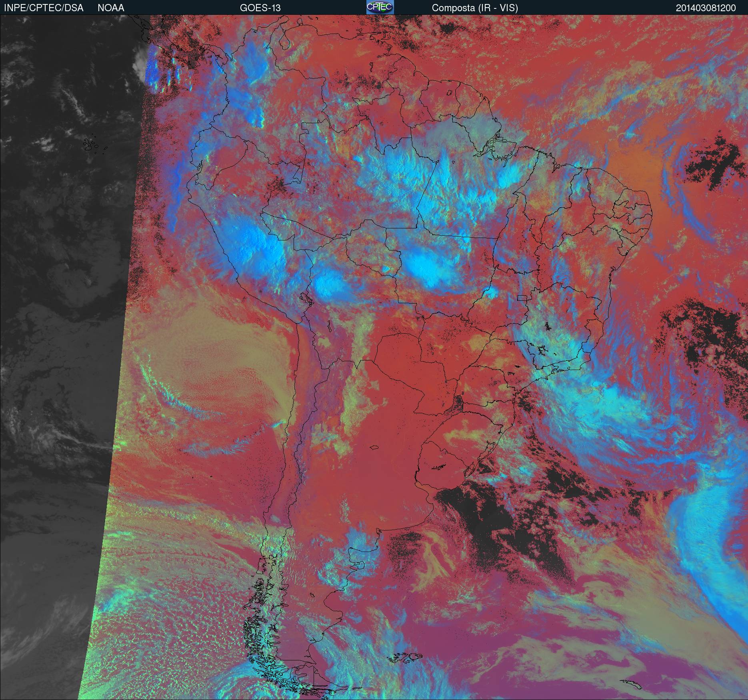Click the GOES-13 satellite label
The image size is (748, 700).
click(x=260, y=8)
